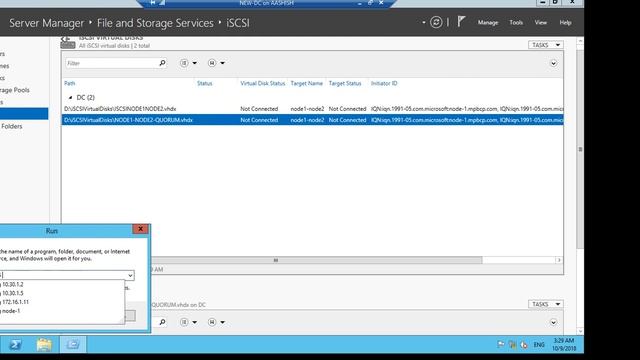Click the search magnifier in the upper filter box
This screenshot has height=360, width=640.
162,63
